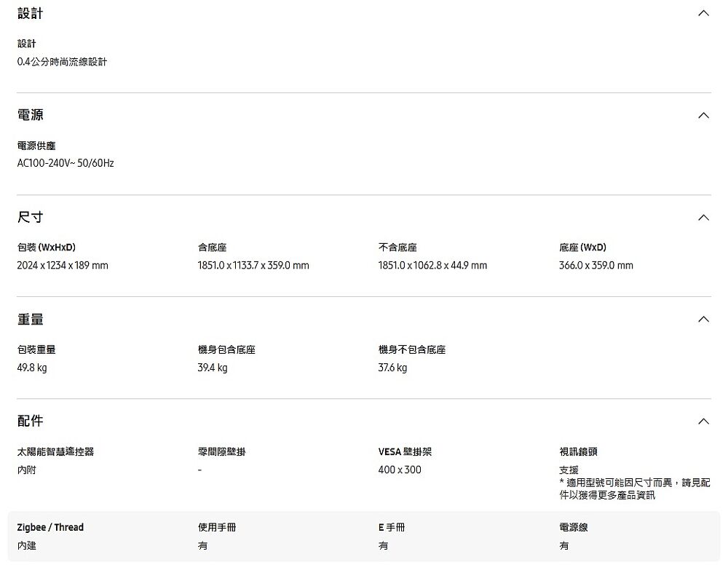The height and width of the screenshot is (570, 728).
Task: Click the 底座 (WxD) label
Action: pyautogui.click(x=582, y=248)
